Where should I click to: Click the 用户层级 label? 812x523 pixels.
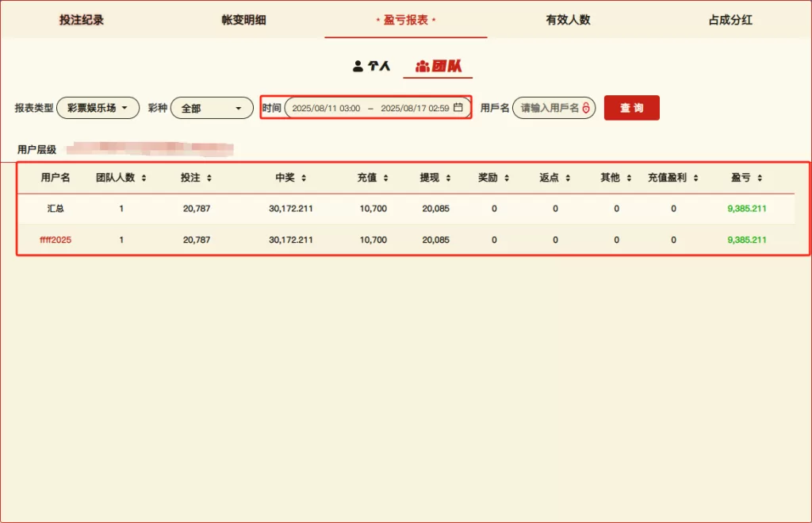click(36, 150)
